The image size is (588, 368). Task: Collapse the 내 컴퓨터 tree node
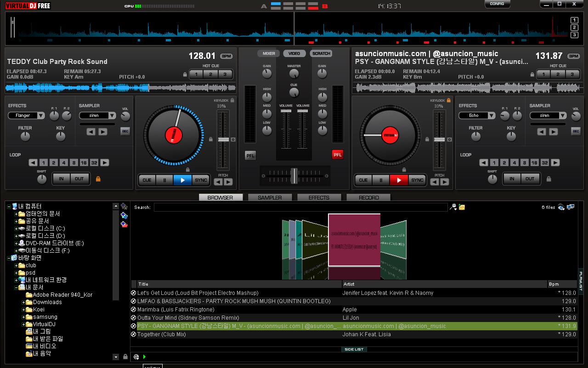[x=9, y=207]
